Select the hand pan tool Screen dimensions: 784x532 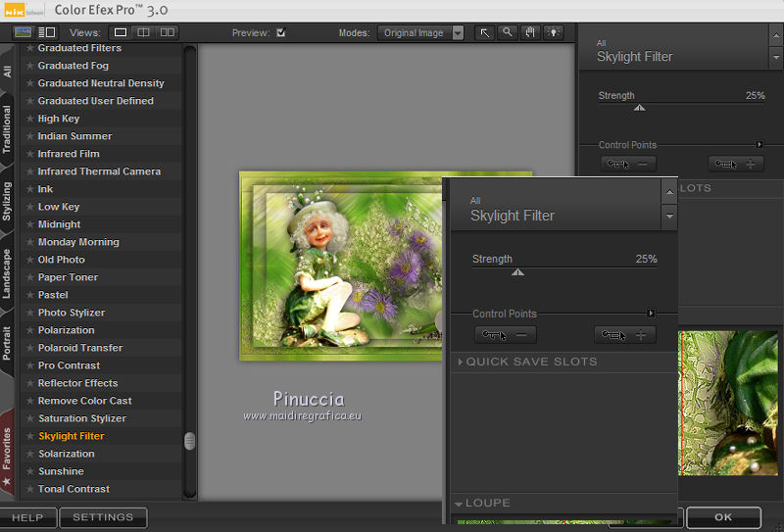(x=530, y=33)
